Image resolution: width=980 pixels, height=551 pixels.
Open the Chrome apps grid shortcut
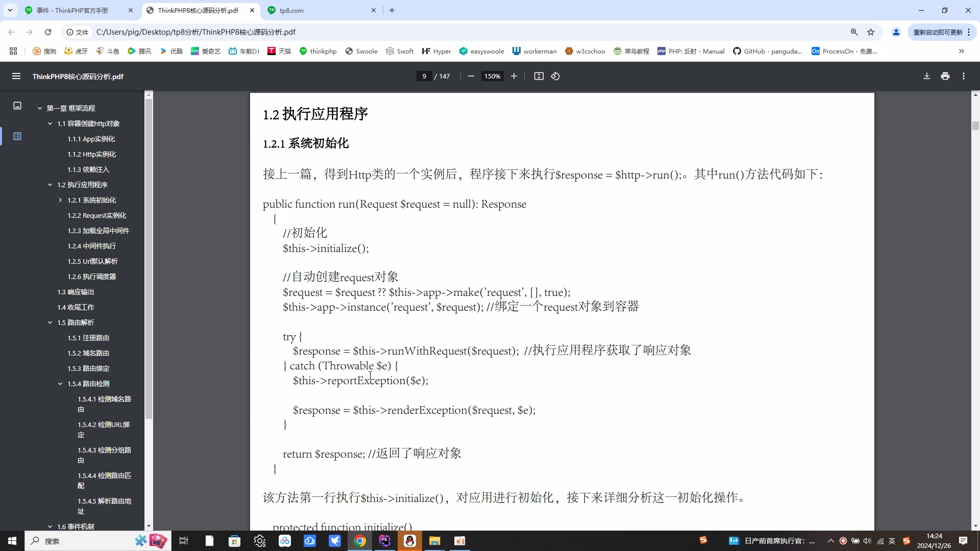click(x=13, y=51)
